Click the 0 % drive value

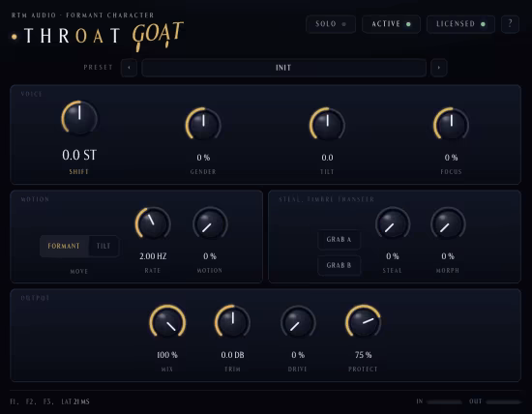tap(298, 355)
